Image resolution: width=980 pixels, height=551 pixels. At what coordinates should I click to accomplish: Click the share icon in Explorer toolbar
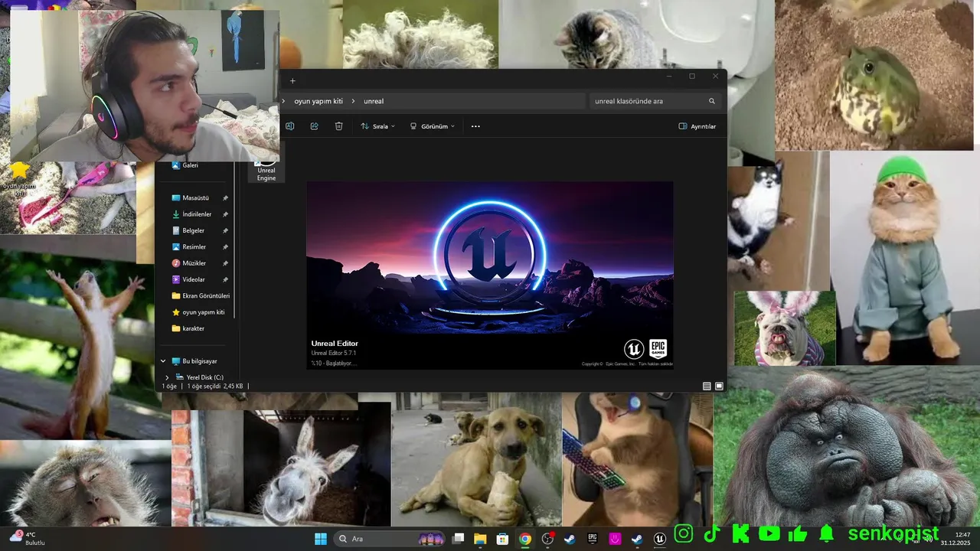point(315,126)
